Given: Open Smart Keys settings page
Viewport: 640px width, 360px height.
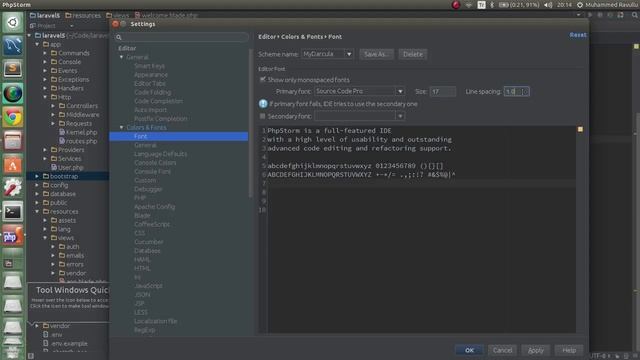Looking at the screenshot, I should [x=149, y=66].
